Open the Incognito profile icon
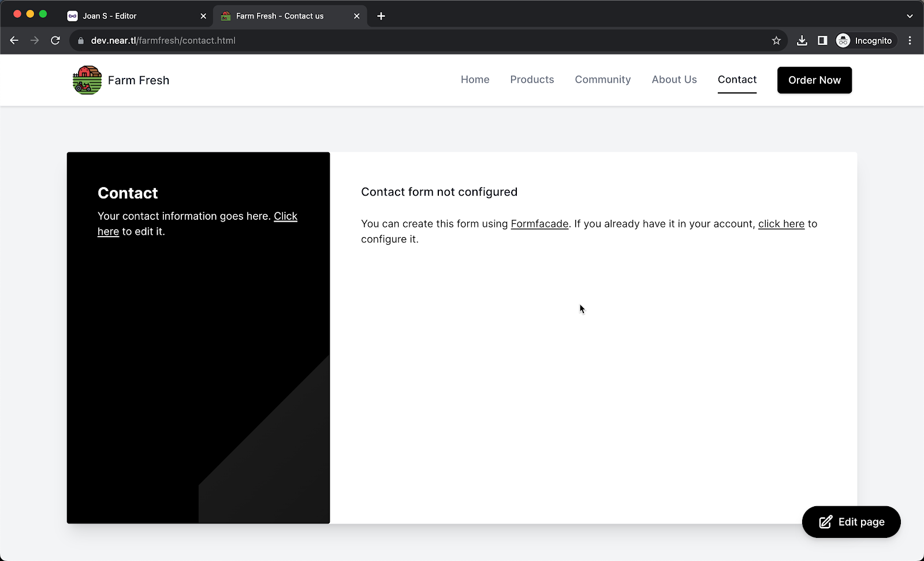This screenshot has height=561, width=924. pyautogui.click(x=843, y=40)
